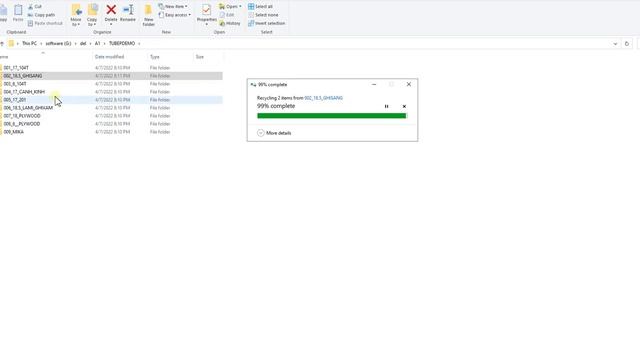Select folder 004_17_CANH_KINH
The image size is (640, 360).
tap(24, 92)
